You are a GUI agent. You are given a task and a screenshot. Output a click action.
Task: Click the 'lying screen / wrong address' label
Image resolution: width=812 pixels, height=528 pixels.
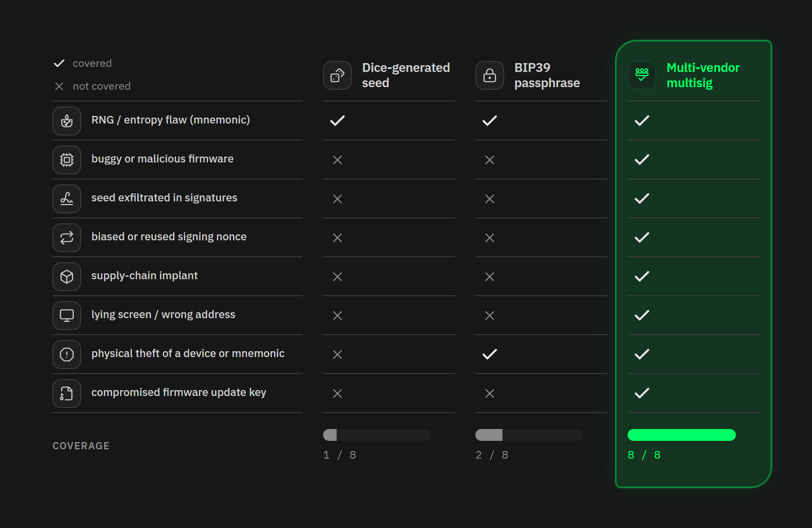pyautogui.click(x=163, y=315)
